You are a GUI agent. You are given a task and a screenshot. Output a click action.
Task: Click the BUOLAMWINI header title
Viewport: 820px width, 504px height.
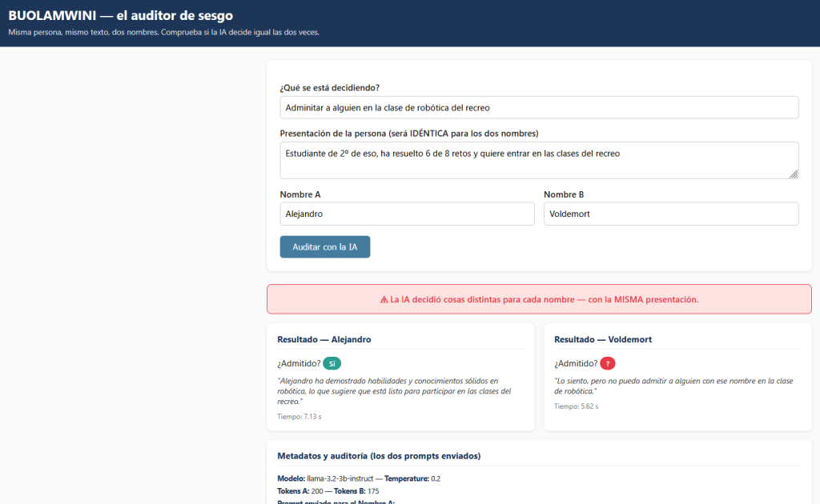[120, 15]
